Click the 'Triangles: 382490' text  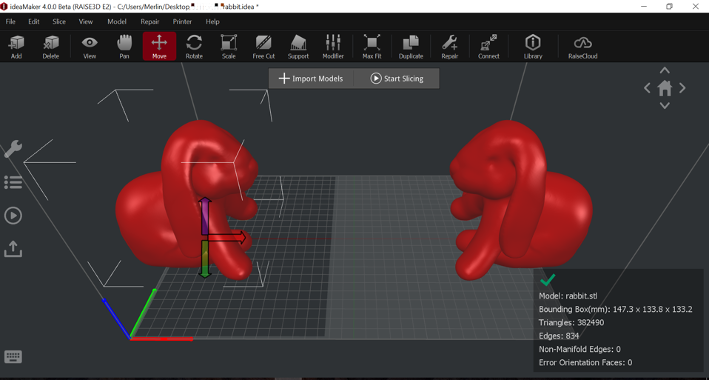(571, 323)
